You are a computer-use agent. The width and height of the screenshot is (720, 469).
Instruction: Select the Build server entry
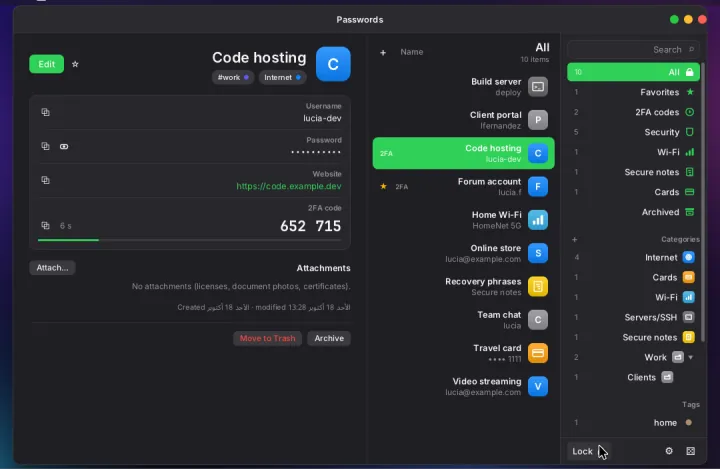[463, 86]
